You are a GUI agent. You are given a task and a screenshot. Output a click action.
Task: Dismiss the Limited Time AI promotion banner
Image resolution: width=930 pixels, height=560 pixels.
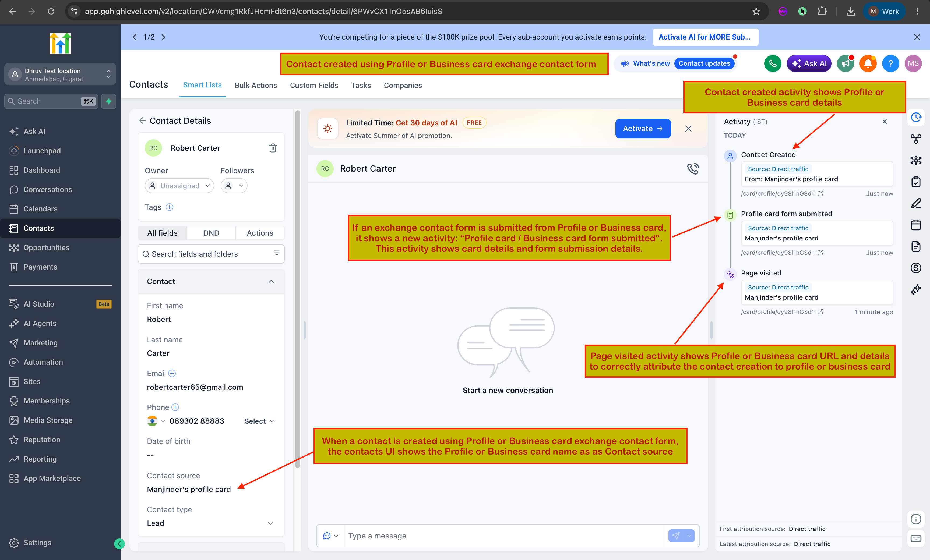coord(688,129)
